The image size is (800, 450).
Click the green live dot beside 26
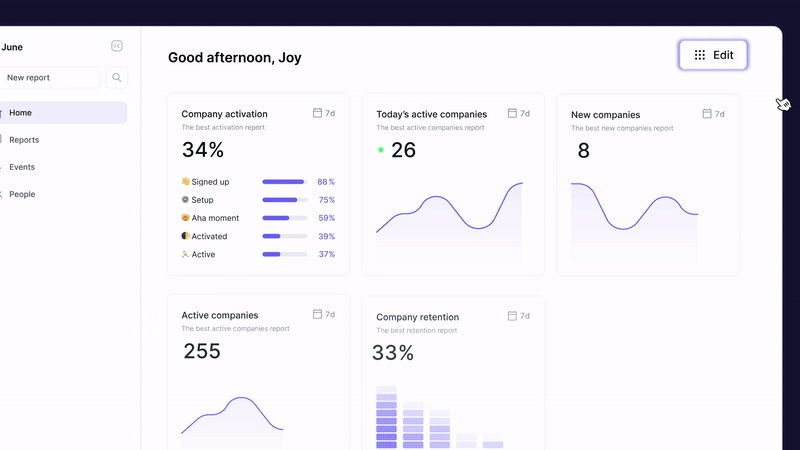(381, 150)
